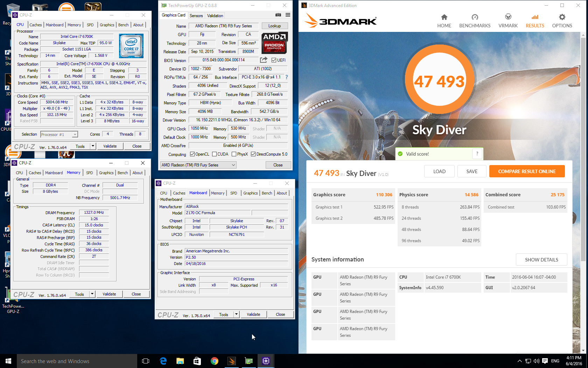The height and width of the screenshot is (368, 588).
Task: Select SPD tab in the Memory CPU-Z window
Action: point(90,173)
